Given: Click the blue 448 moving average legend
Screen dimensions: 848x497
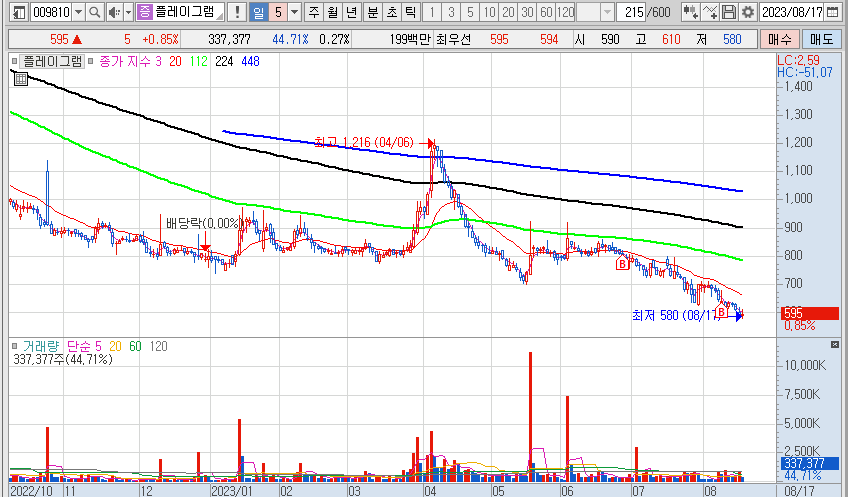Looking at the screenshot, I should (250, 61).
